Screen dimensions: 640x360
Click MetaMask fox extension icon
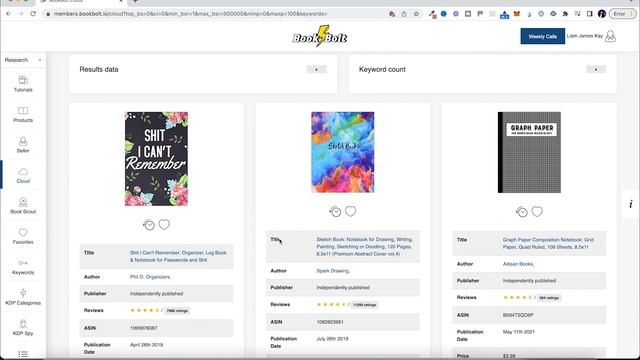tap(517, 14)
